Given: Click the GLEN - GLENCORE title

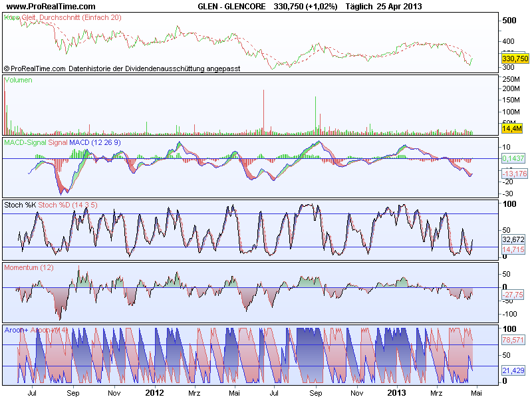Looking at the screenshot, I should 231,6.
